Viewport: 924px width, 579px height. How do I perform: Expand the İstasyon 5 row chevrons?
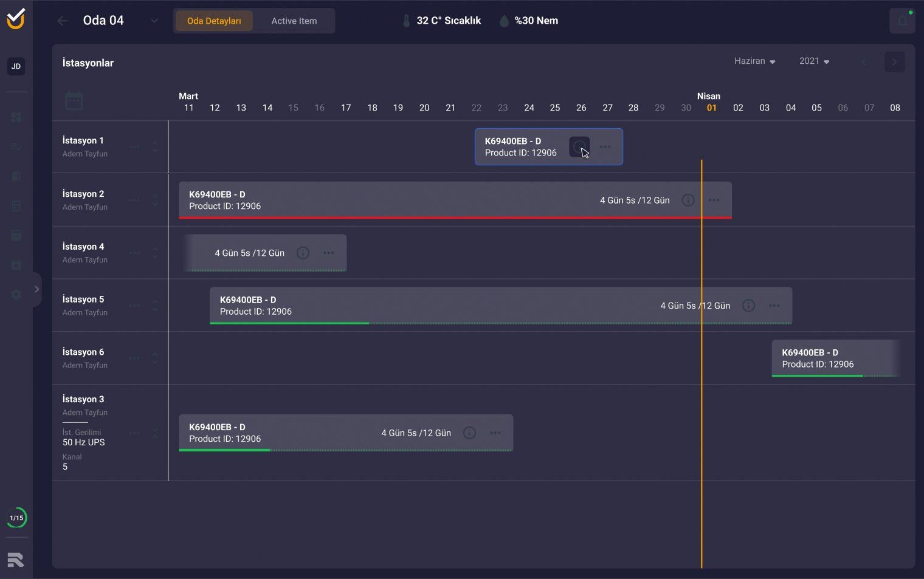(155, 306)
